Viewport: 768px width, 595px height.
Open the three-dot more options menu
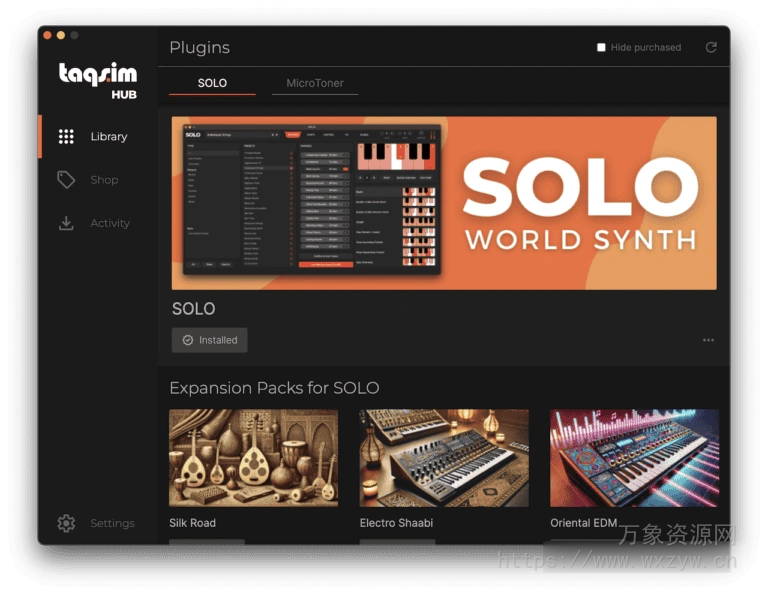(x=708, y=340)
